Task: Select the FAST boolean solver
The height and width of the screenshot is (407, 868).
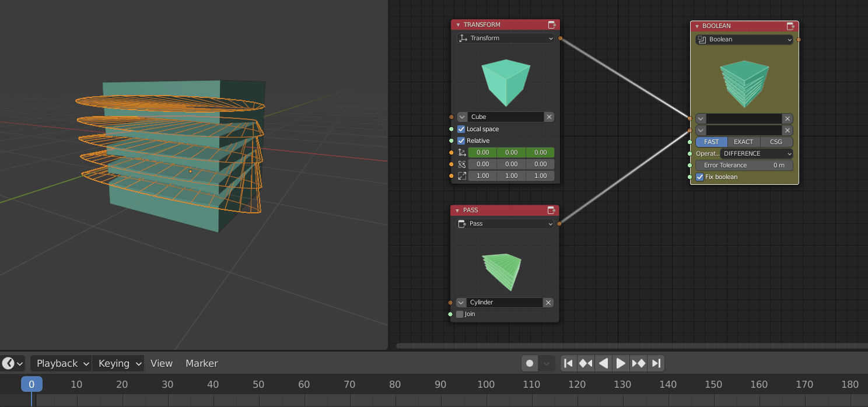Action: pos(712,142)
